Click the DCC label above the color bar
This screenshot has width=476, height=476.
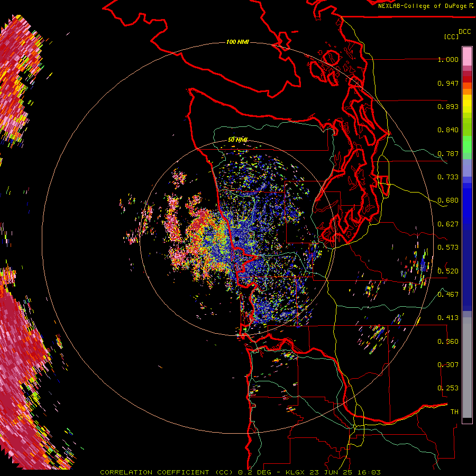[x=464, y=32]
